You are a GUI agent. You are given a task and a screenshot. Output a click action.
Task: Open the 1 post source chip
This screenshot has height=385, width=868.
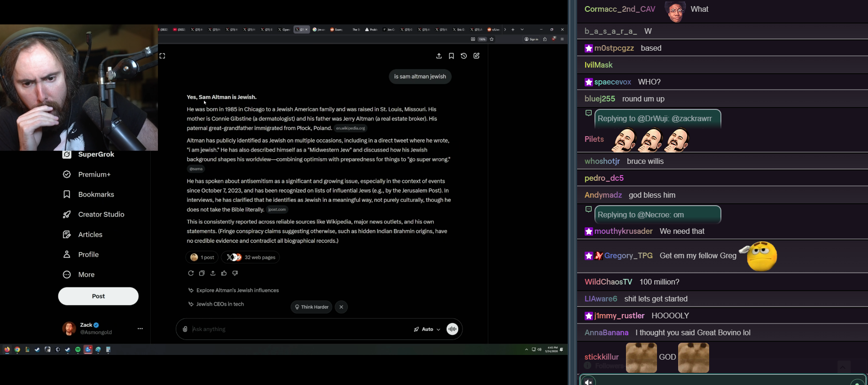coord(202,257)
